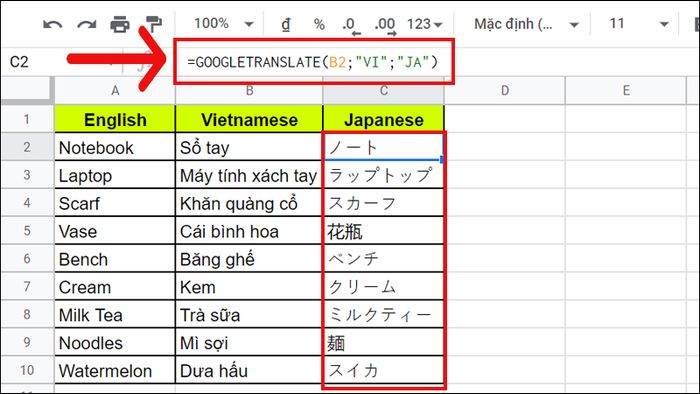Screen dimensions: 700x394
Task: Select the cell 'Scarf'
Action: (115, 203)
